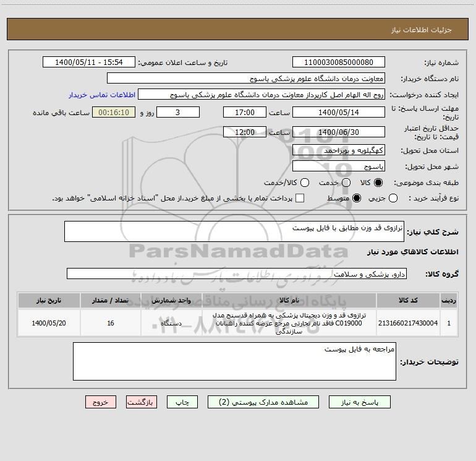The height and width of the screenshot is (461, 476).
Task: Click the countdown timer 00:16:10
Action: pyautogui.click(x=114, y=112)
